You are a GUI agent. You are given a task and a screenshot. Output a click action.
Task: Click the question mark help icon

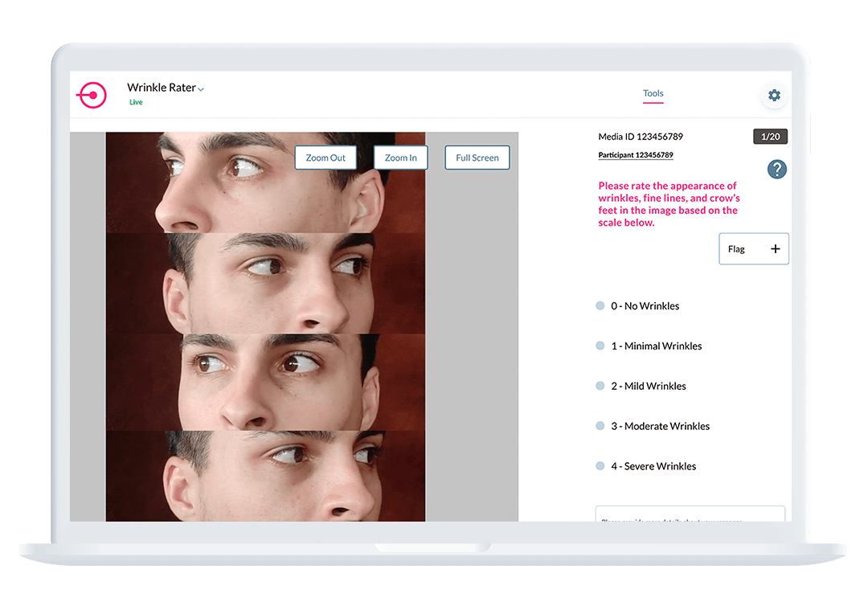click(776, 170)
